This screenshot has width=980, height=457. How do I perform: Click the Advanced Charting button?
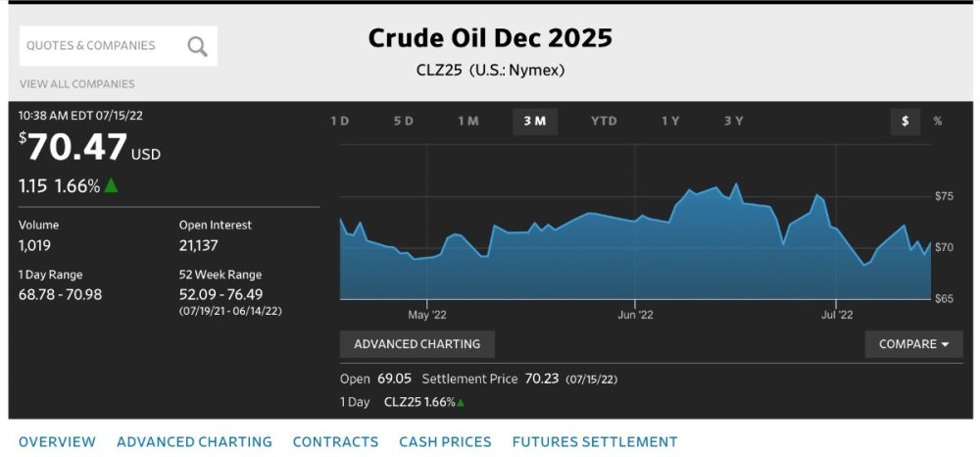point(416,344)
